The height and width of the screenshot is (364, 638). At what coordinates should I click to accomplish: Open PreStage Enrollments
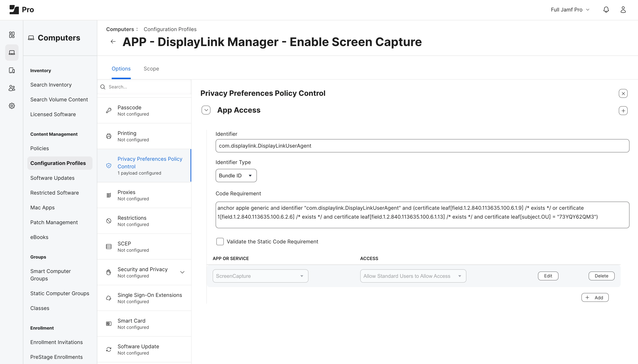click(x=56, y=357)
